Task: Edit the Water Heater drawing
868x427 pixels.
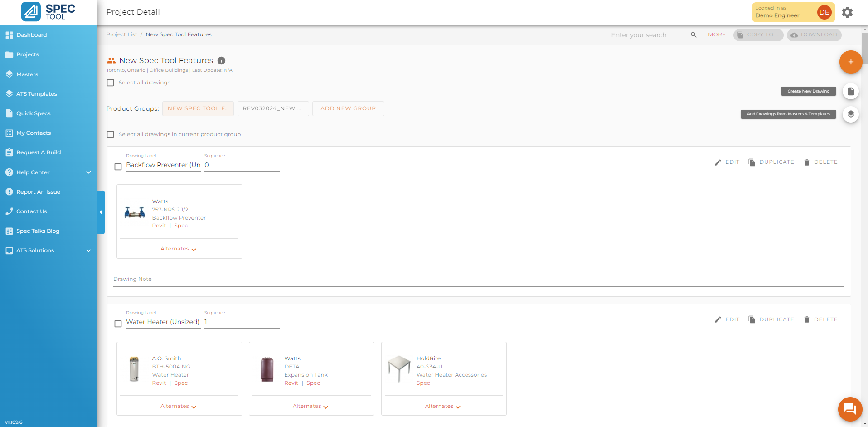Action: pyautogui.click(x=727, y=319)
